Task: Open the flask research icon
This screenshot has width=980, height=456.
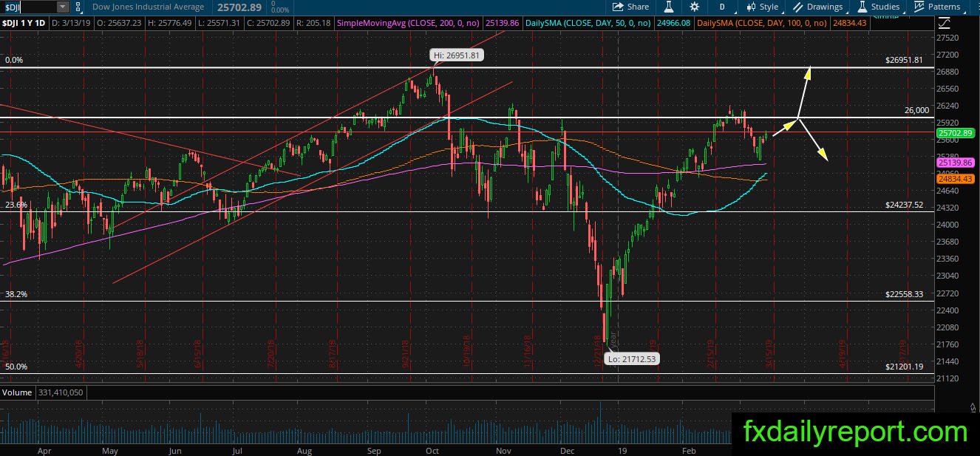Action: pos(669,7)
